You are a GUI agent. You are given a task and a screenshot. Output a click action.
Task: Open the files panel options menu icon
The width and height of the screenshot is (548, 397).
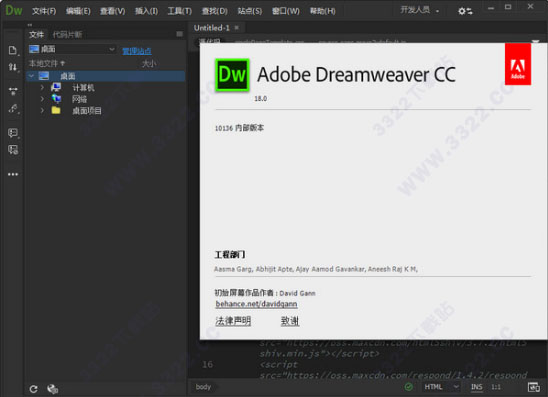tap(179, 34)
